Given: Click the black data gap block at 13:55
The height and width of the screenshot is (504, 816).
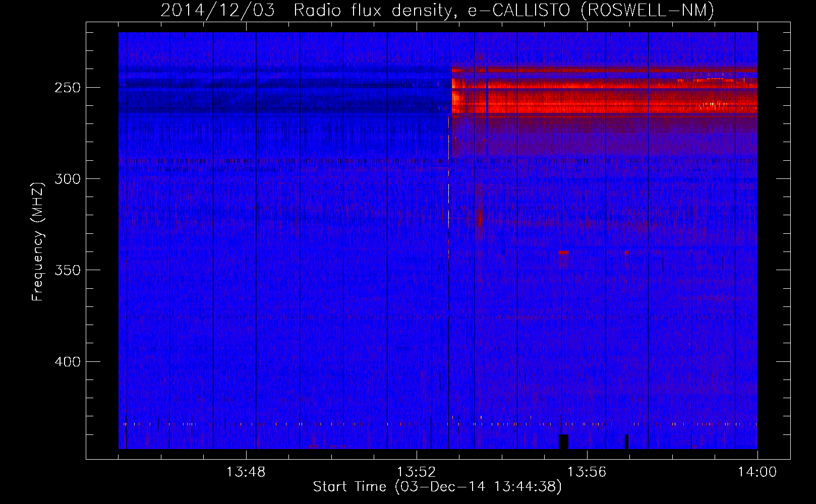Looking at the screenshot, I should [563, 442].
